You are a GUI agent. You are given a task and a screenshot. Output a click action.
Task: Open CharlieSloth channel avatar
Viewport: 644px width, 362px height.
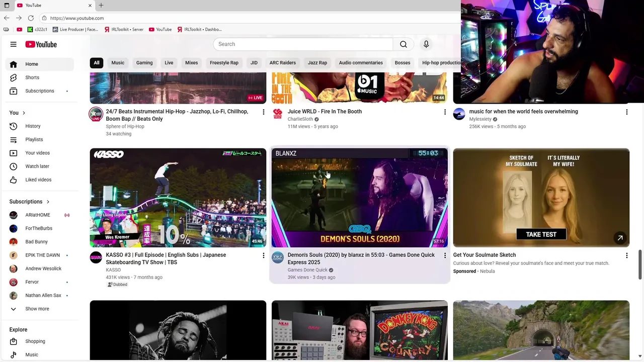tap(278, 114)
